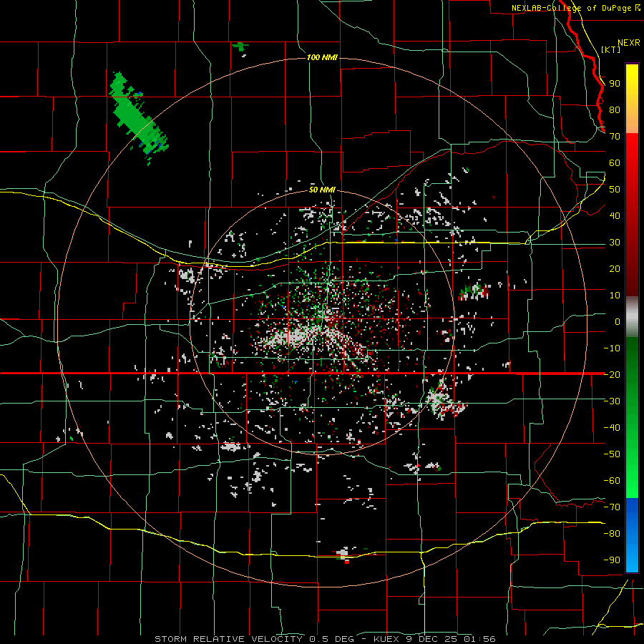Click the positive 50 scale value
Viewport: 644px width, 644px height.
point(615,190)
